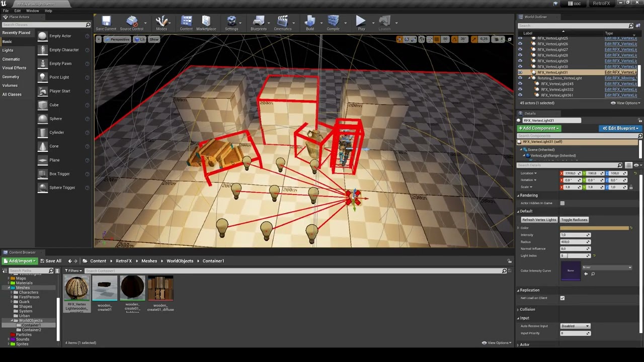The width and height of the screenshot is (644, 362).
Task: Hide Rotating_Demo_VertexLight using its eye icon
Action: point(520,78)
